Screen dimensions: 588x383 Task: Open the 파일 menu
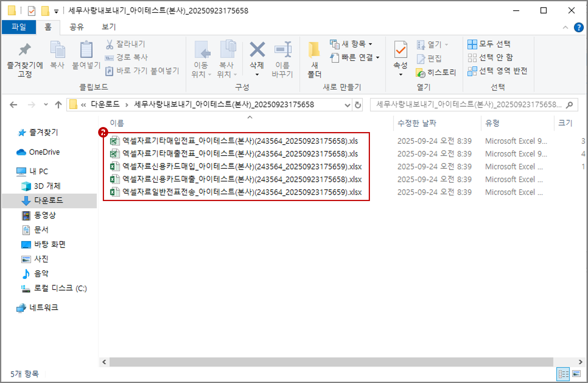point(19,27)
